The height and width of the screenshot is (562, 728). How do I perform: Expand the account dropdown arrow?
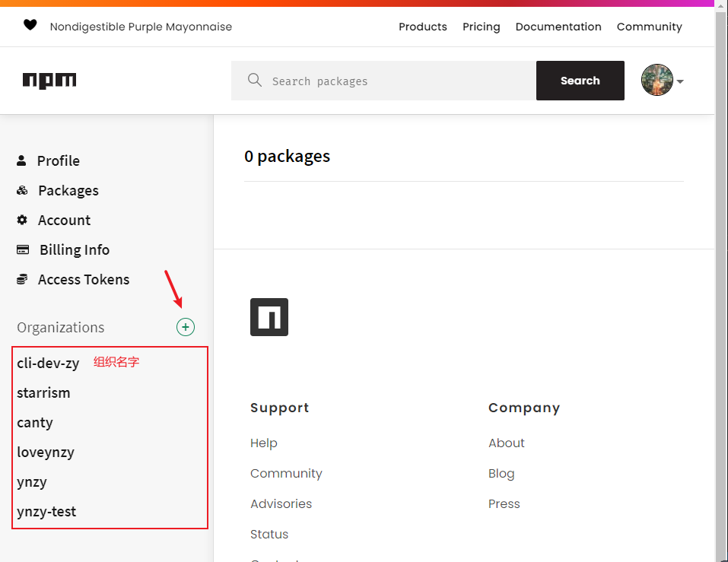pos(680,81)
